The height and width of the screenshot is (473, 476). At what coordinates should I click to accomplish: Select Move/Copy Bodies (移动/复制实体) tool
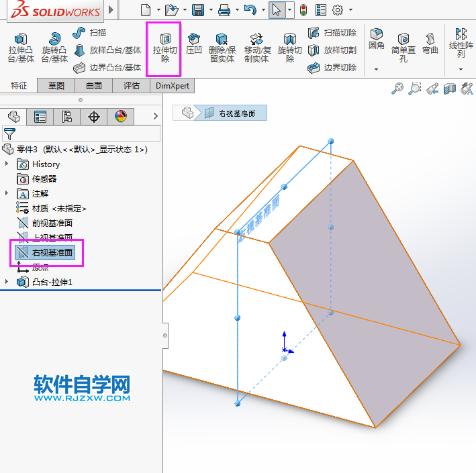256,48
